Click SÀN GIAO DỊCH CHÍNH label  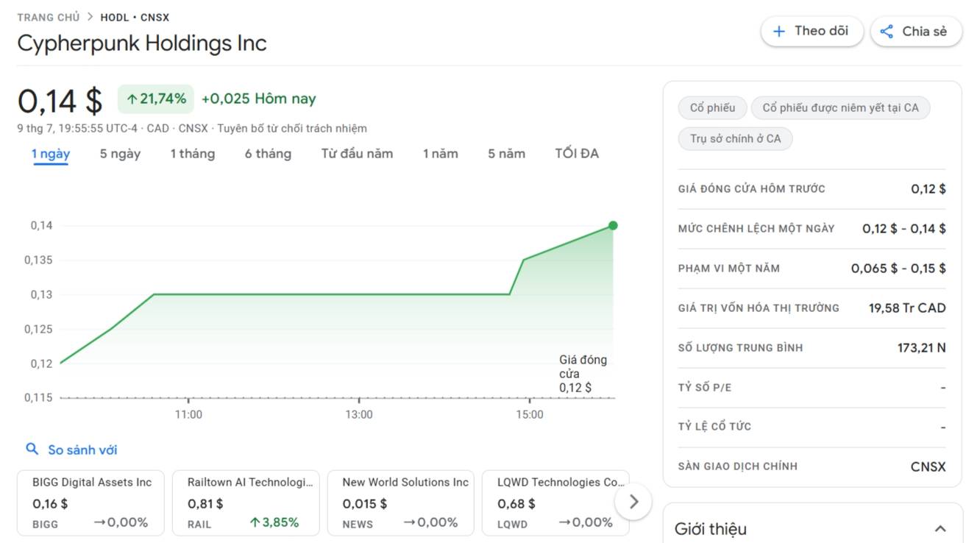[737, 466]
